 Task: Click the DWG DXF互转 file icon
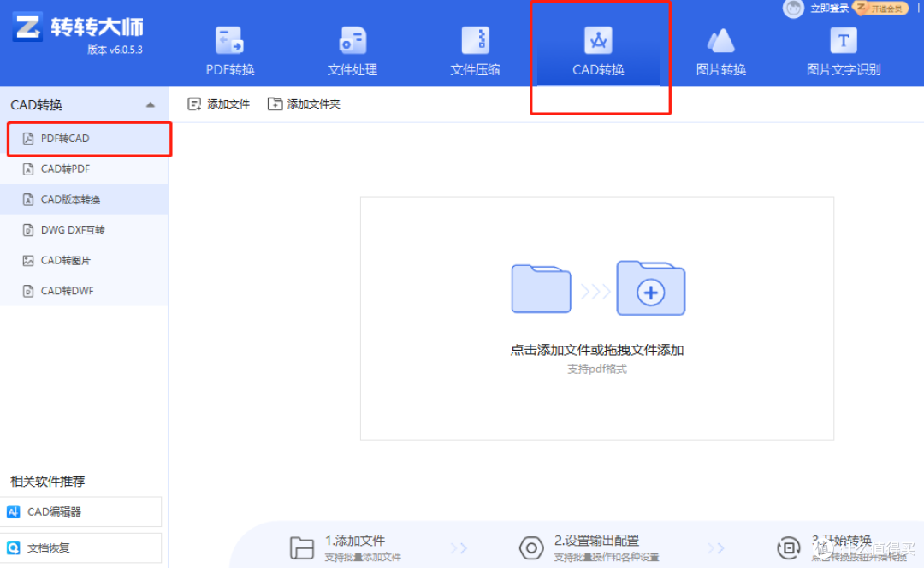pos(27,230)
